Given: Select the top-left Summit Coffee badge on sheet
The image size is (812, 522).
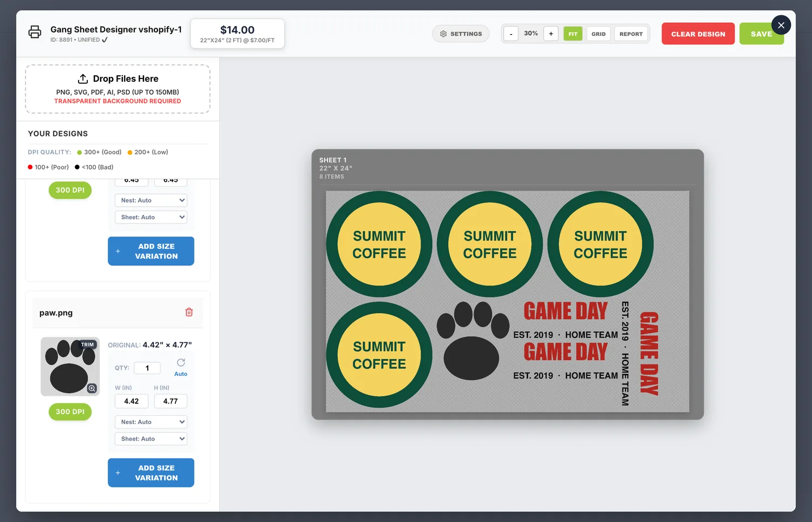Looking at the screenshot, I should point(379,244).
